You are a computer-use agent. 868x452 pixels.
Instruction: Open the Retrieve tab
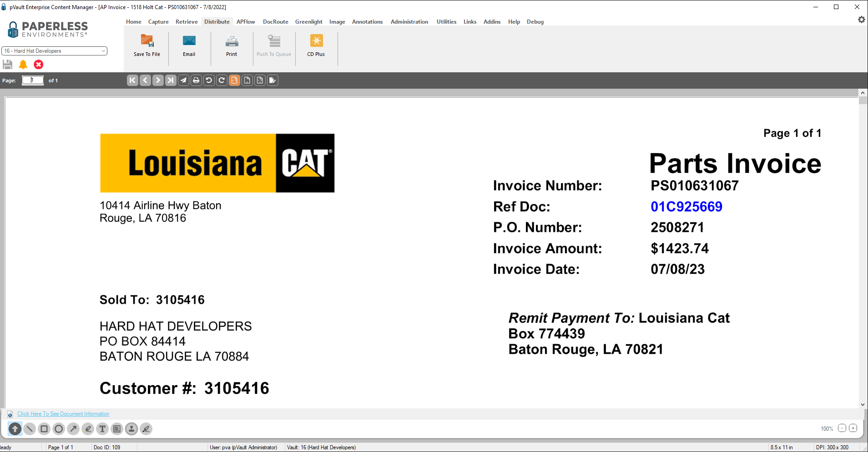187,22
